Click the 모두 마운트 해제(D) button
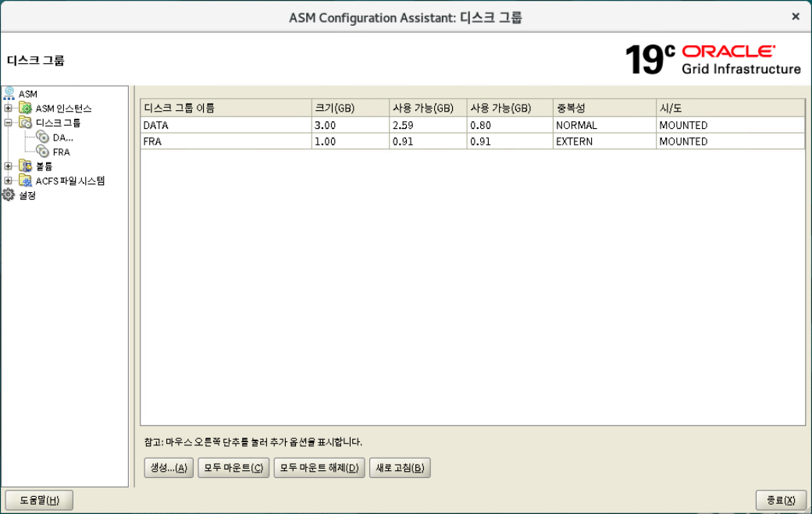The height and width of the screenshot is (514, 812). tap(319, 468)
